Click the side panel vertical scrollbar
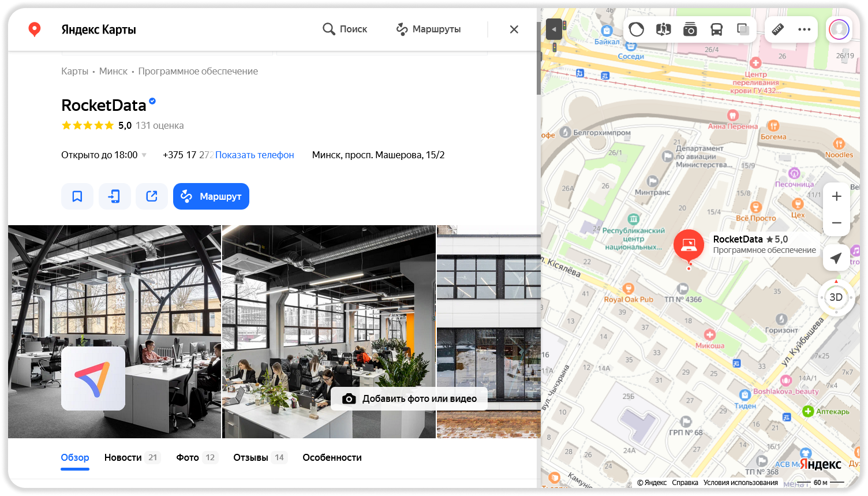The height and width of the screenshot is (496, 868). tap(538, 58)
